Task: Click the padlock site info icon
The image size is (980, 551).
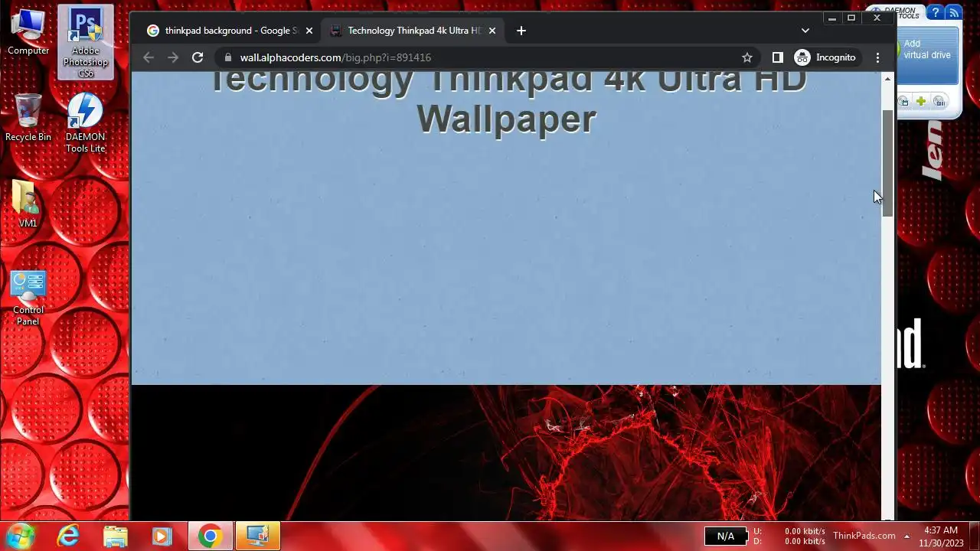Action: (227, 57)
